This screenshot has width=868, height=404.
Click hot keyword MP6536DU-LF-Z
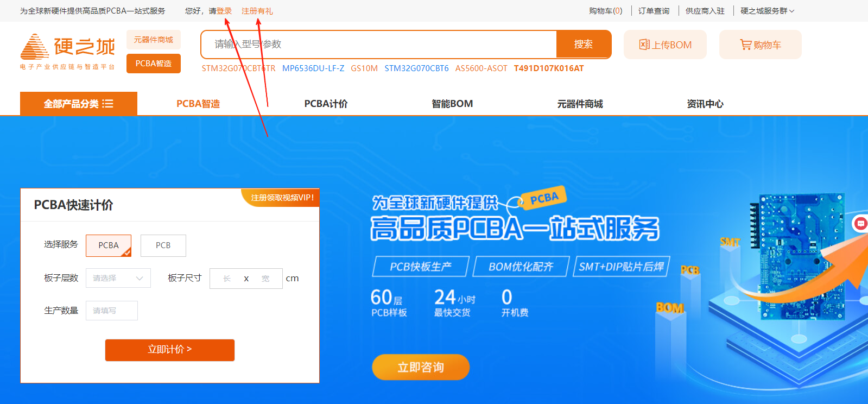pos(313,68)
